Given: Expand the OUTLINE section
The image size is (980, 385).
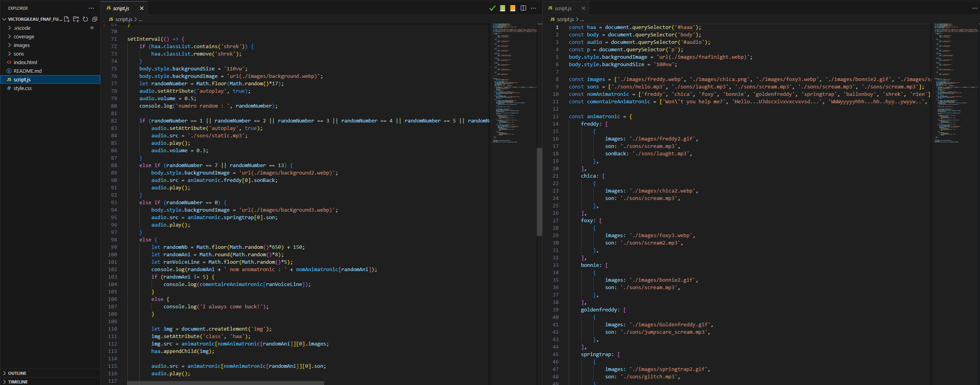Looking at the screenshot, I should (50, 373).
